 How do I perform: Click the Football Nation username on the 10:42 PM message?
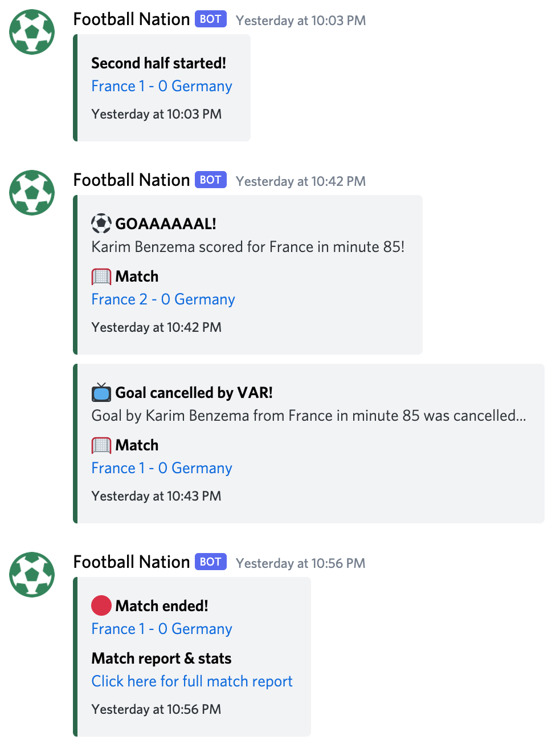pyautogui.click(x=132, y=180)
